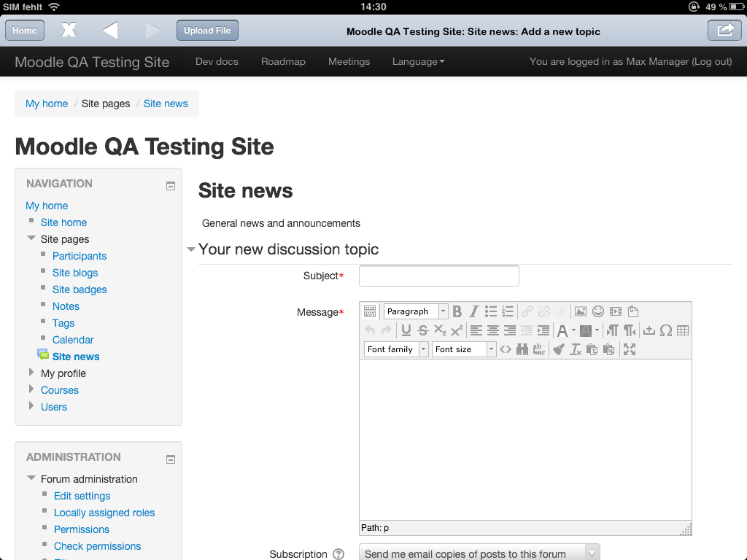The image size is (747, 560).
Task: Click the insert image icon
Action: pos(580,311)
